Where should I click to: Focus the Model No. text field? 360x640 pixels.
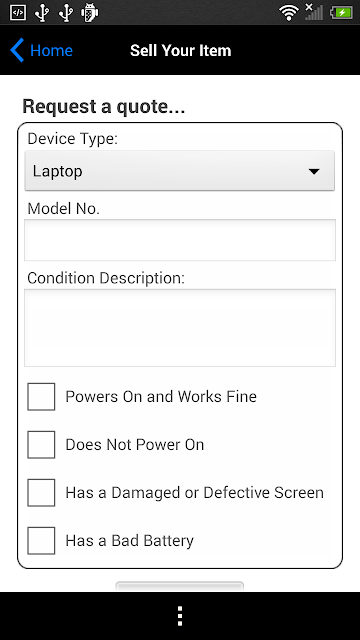180,240
